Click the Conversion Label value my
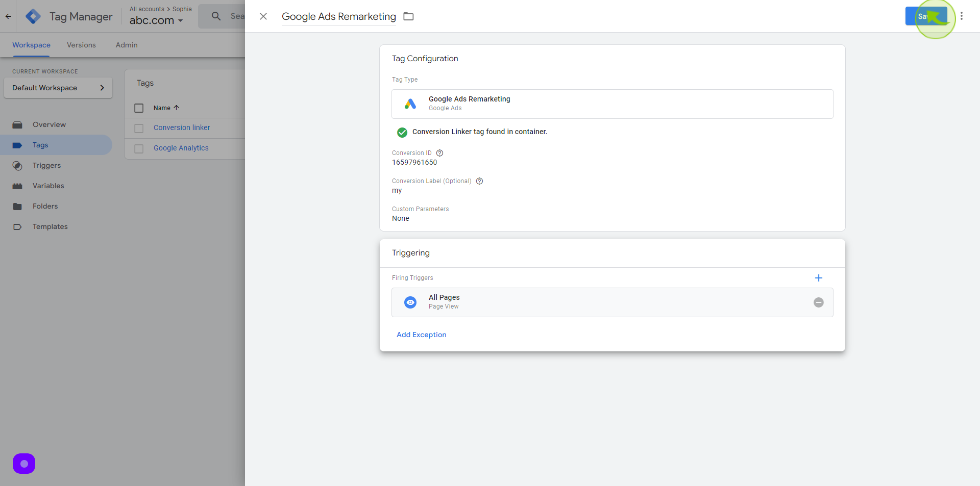This screenshot has width=980, height=486. [x=397, y=190]
